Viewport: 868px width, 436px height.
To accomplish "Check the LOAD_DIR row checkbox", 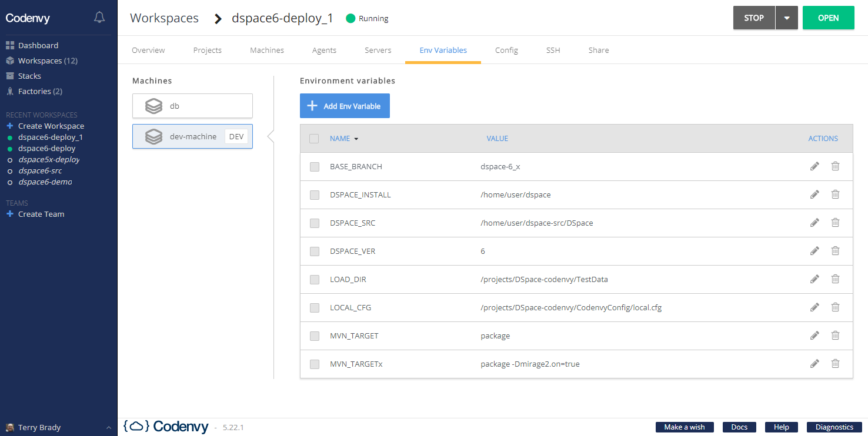I will [315, 280].
